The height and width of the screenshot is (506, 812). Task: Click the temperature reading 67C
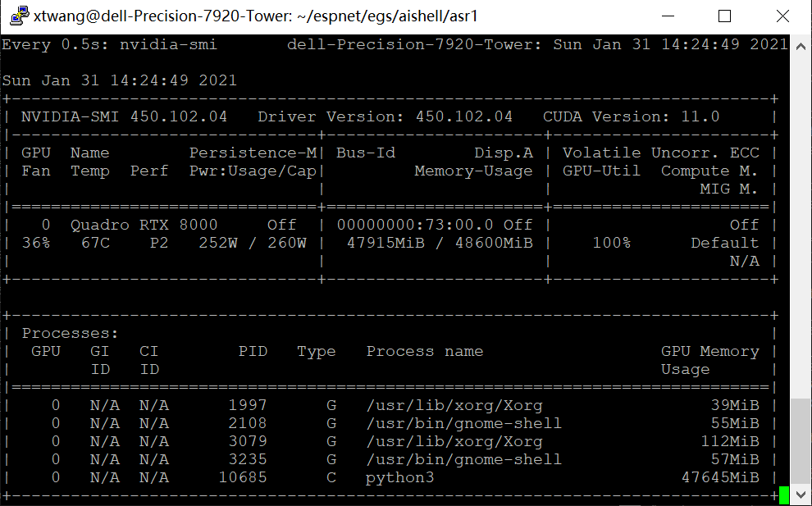[98, 242]
